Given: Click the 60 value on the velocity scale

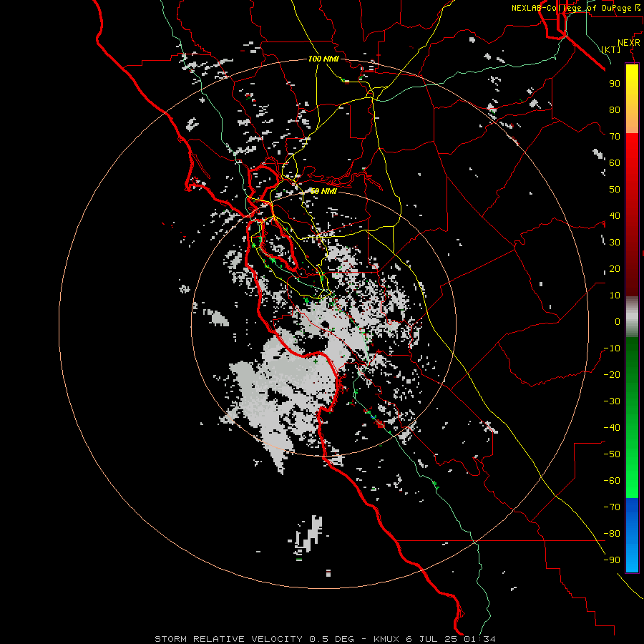Looking at the screenshot, I should click(615, 162).
